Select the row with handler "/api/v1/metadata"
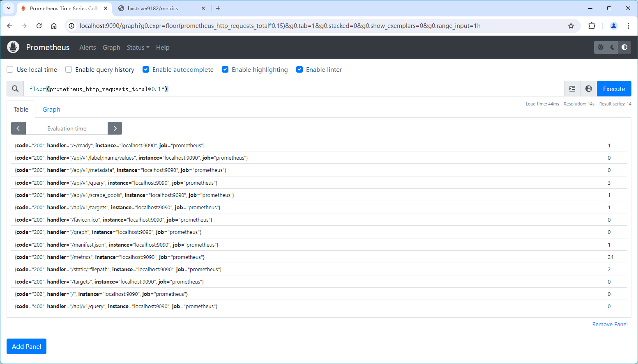638x364 pixels. [319, 170]
